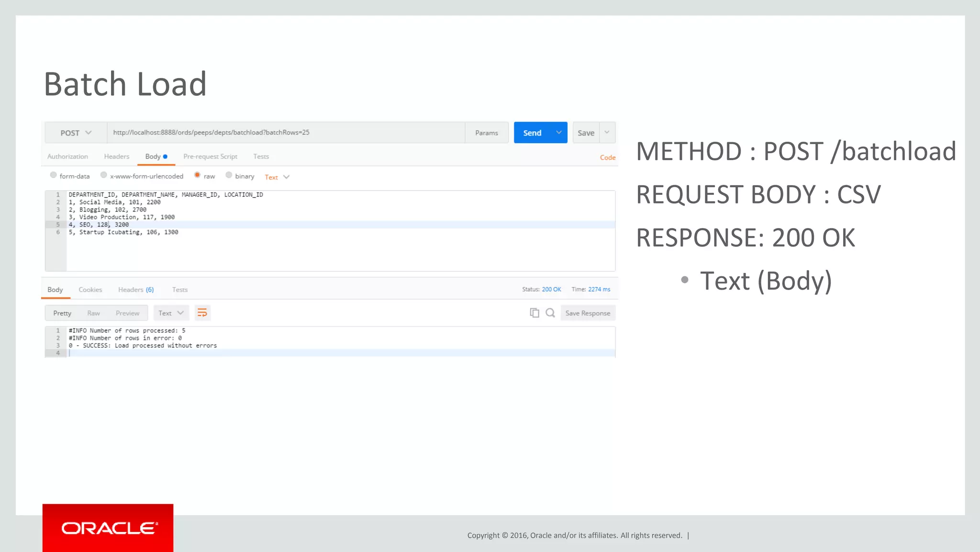This screenshot has height=552, width=980.
Task: Click the request URL input field
Action: [x=285, y=133]
